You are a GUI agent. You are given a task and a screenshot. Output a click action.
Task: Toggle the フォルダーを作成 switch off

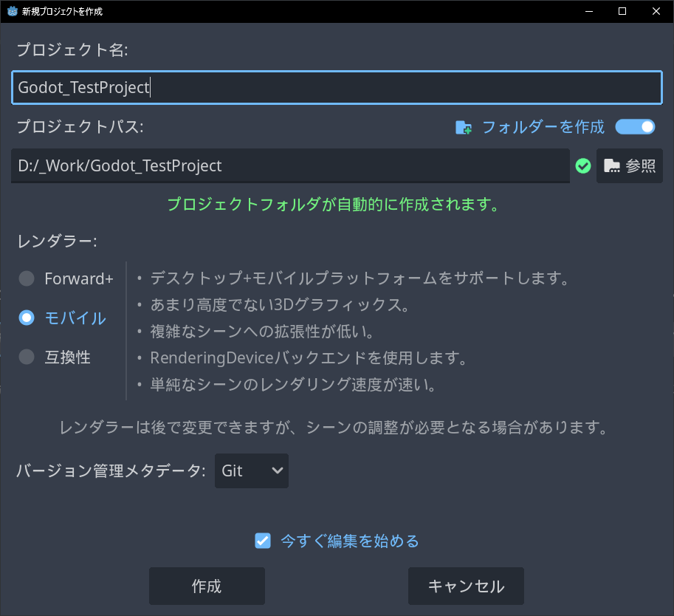click(x=635, y=127)
